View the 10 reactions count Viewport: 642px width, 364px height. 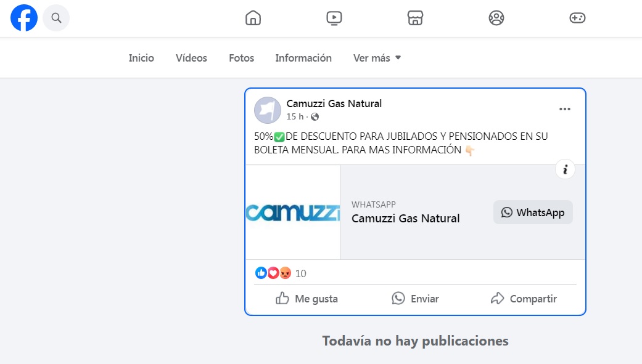click(300, 273)
